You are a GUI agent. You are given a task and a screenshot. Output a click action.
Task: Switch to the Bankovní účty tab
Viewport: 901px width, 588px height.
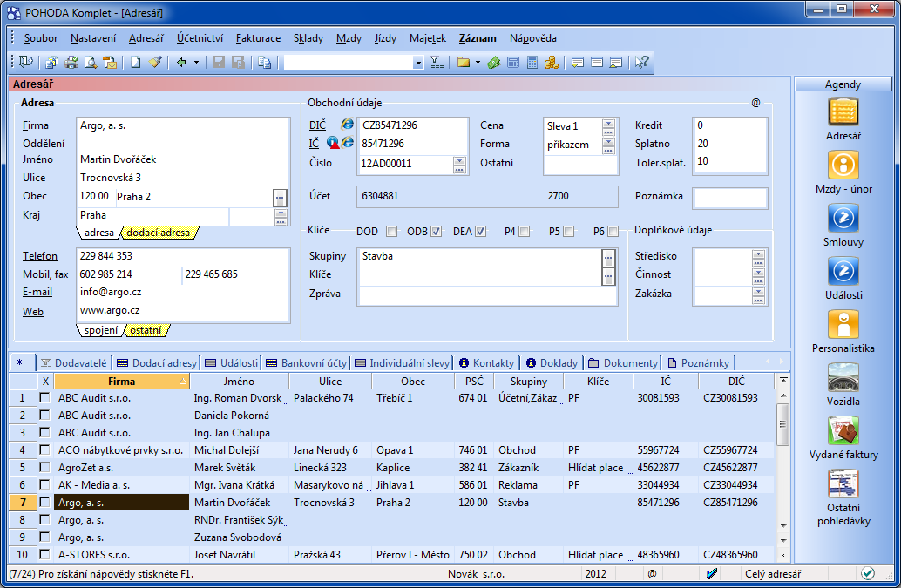click(307, 363)
